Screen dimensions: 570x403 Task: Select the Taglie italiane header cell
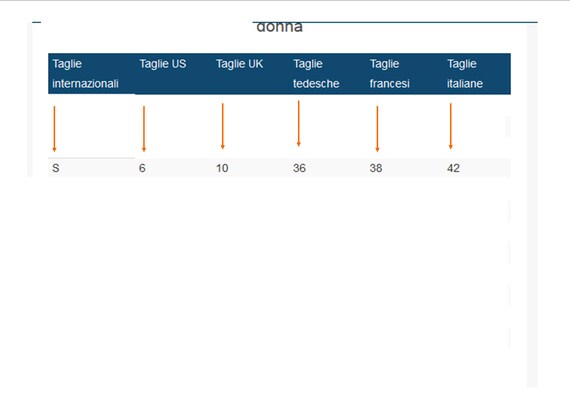(477, 74)
